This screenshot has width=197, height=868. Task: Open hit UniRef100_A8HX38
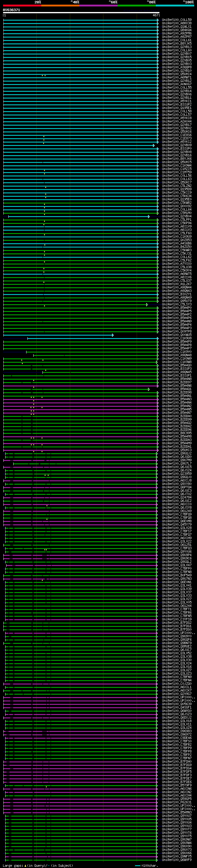(177, 23)
